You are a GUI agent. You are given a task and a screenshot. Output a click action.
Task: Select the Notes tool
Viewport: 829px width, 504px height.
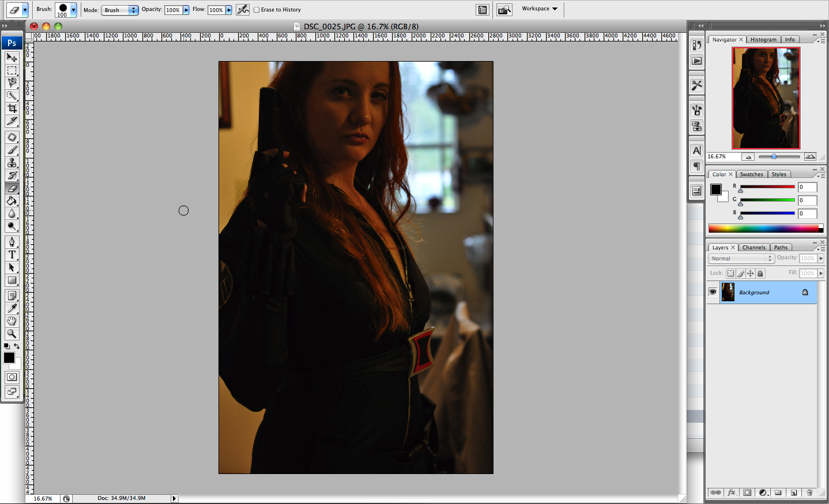point(12,295)
